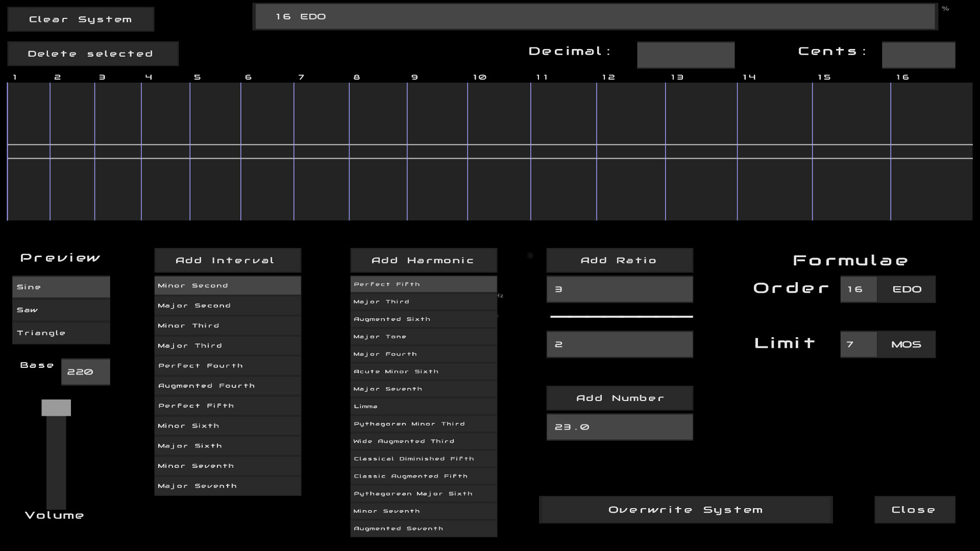Click the MOS button next to Limit
The width and height of the screenshot is (980, 551).
[x=906, y=344]
